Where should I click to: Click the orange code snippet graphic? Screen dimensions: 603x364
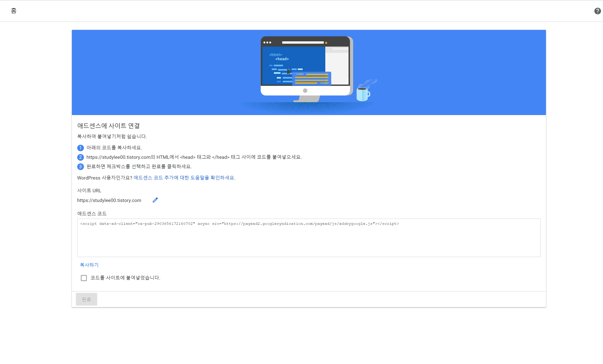click(312, 79)
